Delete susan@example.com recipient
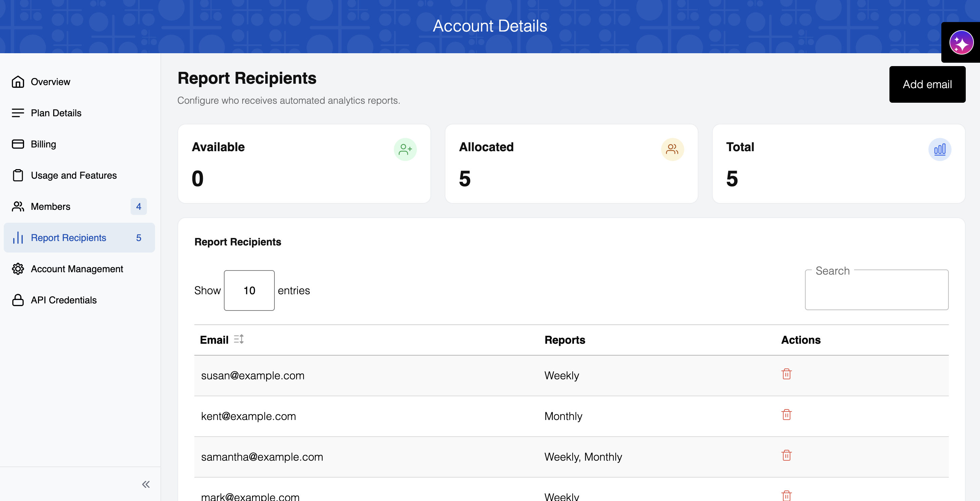The image size is (980, 501). [786, 374]
